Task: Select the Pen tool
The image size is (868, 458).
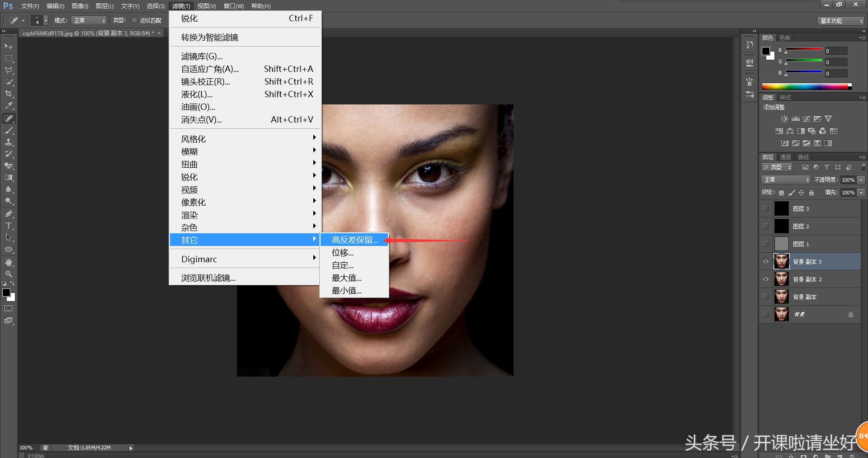Action: [9, 214]
